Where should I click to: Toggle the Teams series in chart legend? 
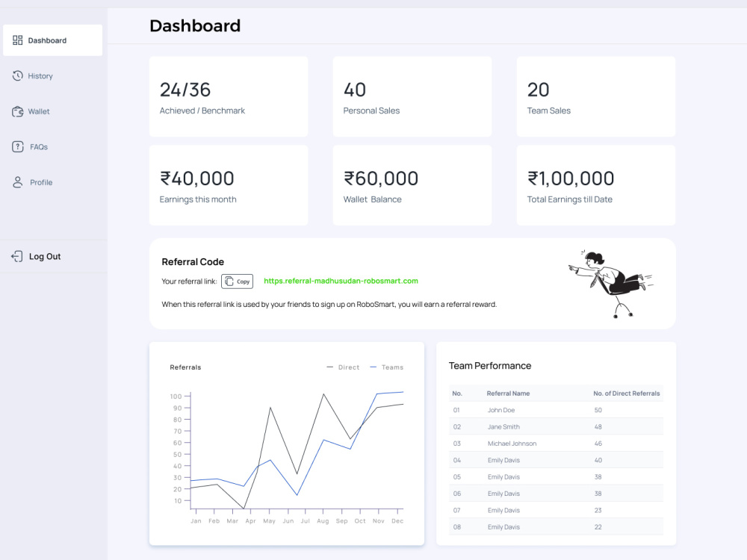(x=387, y=367)
